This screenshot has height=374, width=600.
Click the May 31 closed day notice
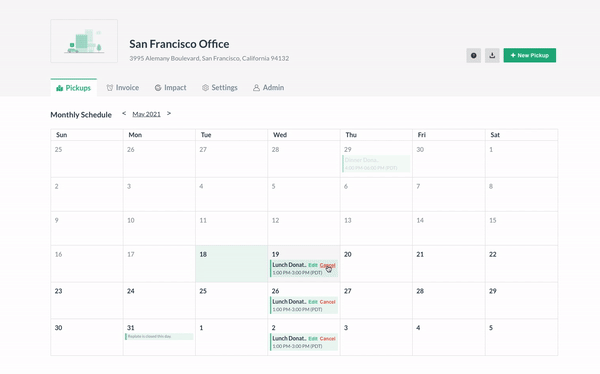pos(159,336)
